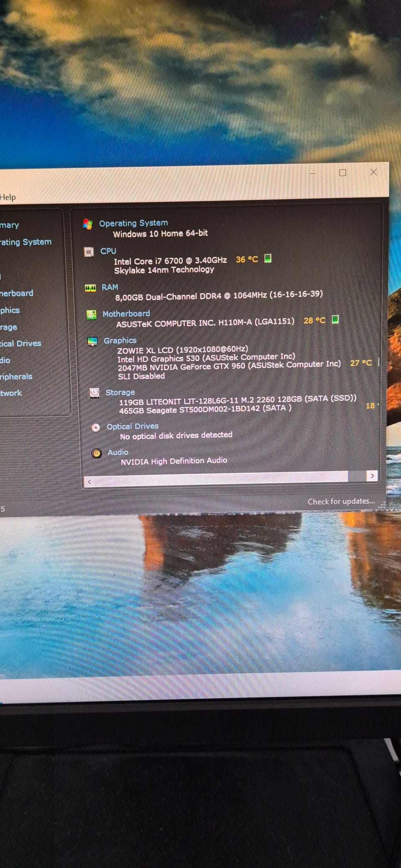Click the ZOWIE XL LCD monitor text
The image size is (401, 868).
pos(183,349)
